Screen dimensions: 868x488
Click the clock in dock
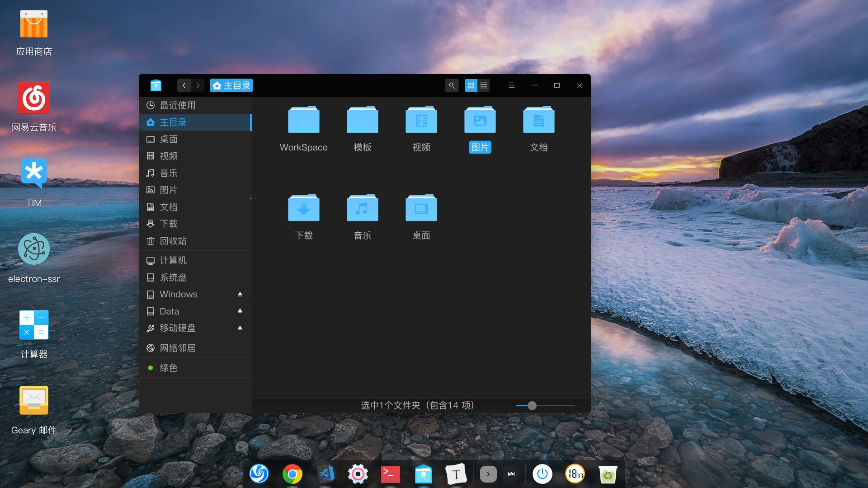pos(575,474)
